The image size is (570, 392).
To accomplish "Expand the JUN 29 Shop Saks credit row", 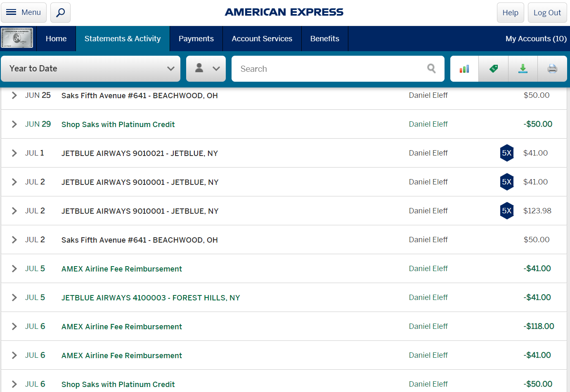I will tap(14, 124).
